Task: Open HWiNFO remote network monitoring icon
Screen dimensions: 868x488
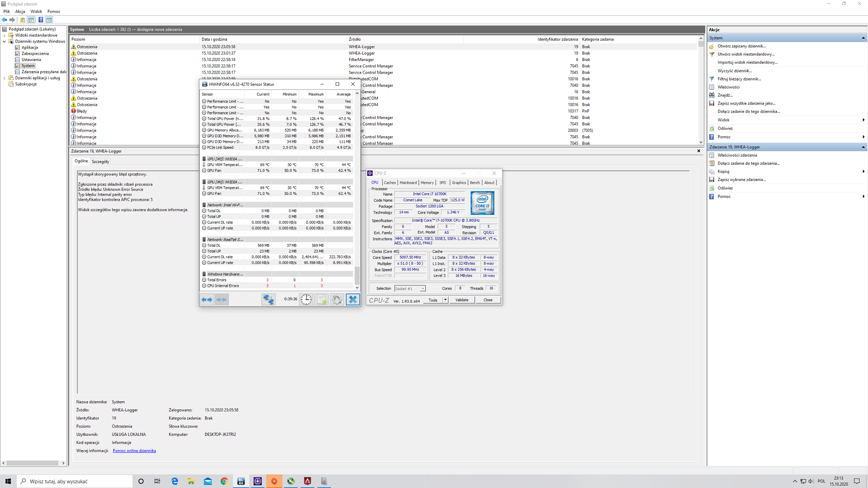Action: (268, 299)
